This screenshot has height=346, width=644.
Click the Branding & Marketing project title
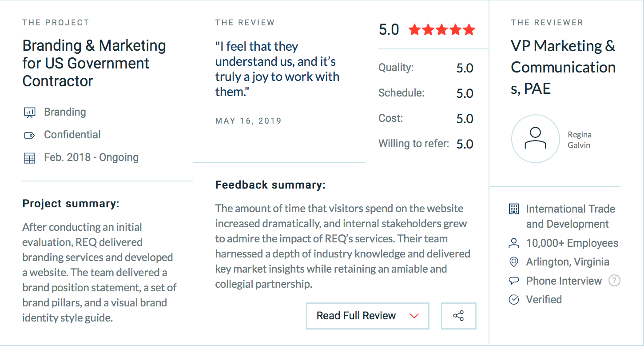click(x=94, y=63)
